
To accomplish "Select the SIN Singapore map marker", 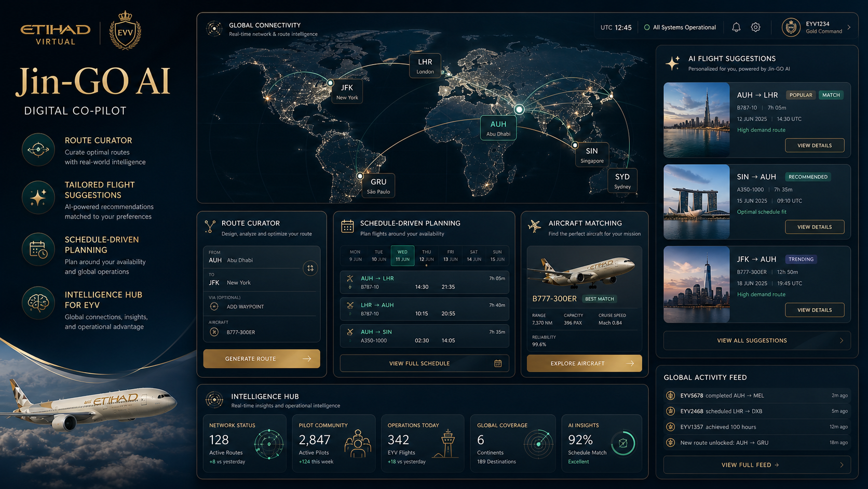I will (592, 154).
